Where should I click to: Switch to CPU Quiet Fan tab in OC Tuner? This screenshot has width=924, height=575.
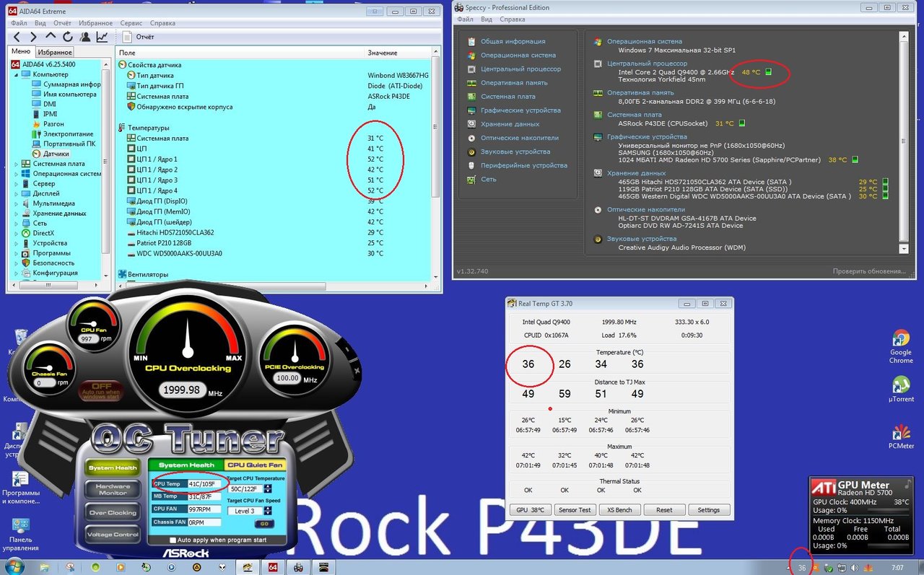coord(254,465)
